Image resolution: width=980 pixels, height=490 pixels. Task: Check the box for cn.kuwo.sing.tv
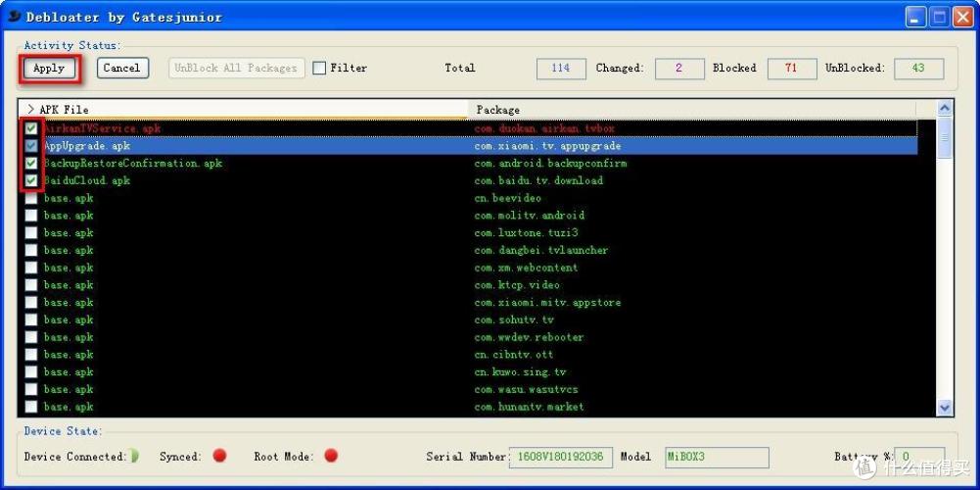(31, 372)
